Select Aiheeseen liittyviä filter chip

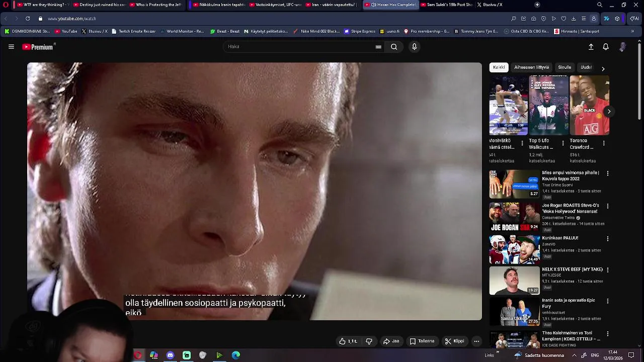point(531,67)
